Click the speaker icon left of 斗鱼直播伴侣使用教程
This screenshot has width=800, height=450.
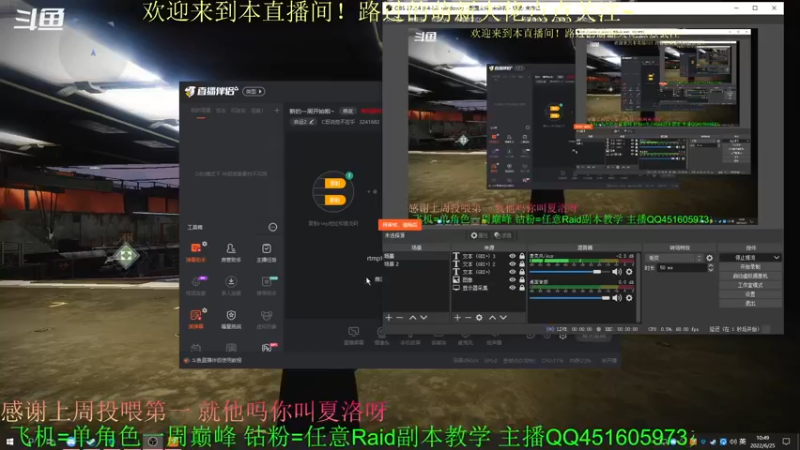[187, 360]
